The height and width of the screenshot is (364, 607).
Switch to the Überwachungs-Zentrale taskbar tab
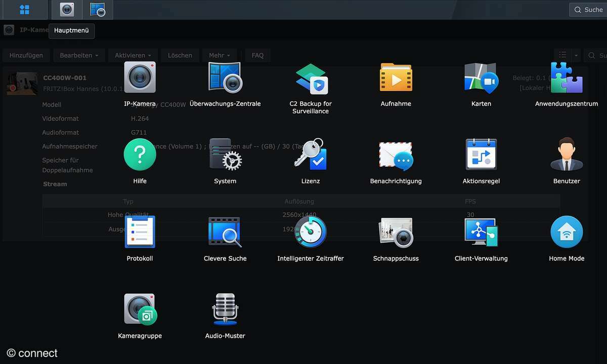pyautogui.click(x=97, y=10)
